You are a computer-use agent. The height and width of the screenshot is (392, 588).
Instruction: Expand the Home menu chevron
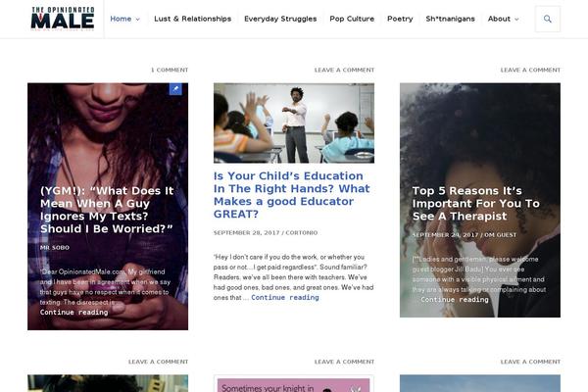pos(137,20)
